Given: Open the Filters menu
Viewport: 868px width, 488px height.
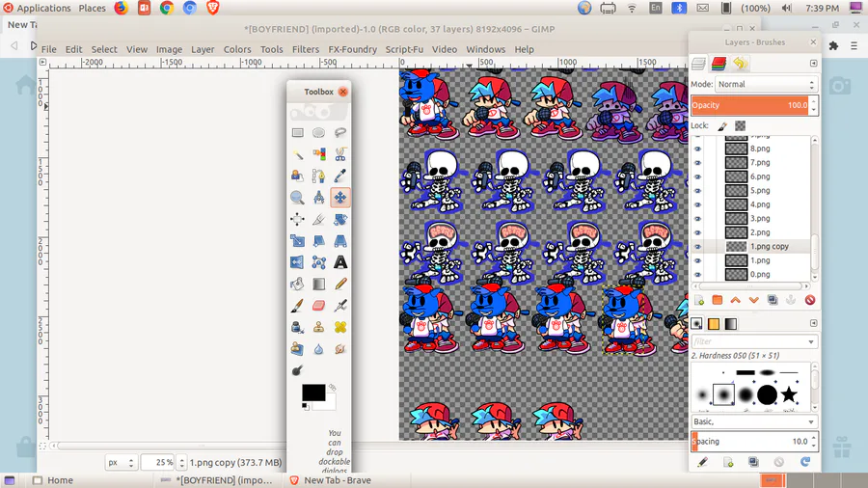Looking at the screenshot, I should (x=306, y=49).
